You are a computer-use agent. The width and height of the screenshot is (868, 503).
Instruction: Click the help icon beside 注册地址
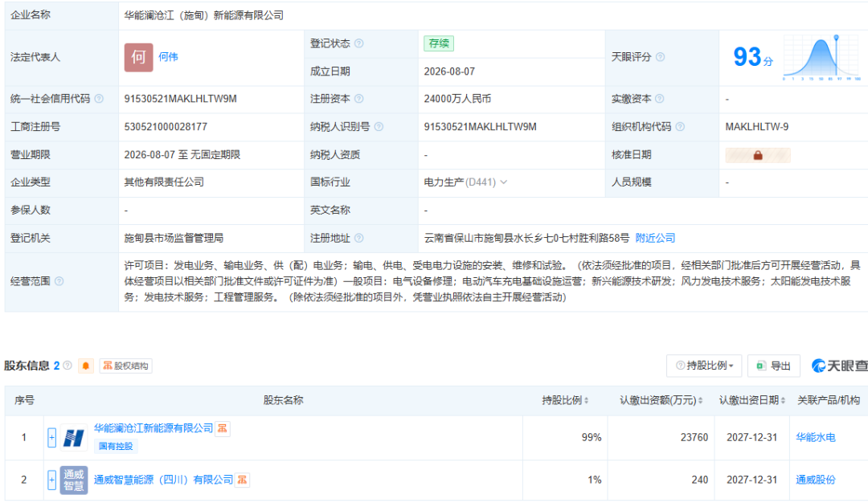(358, 238)
